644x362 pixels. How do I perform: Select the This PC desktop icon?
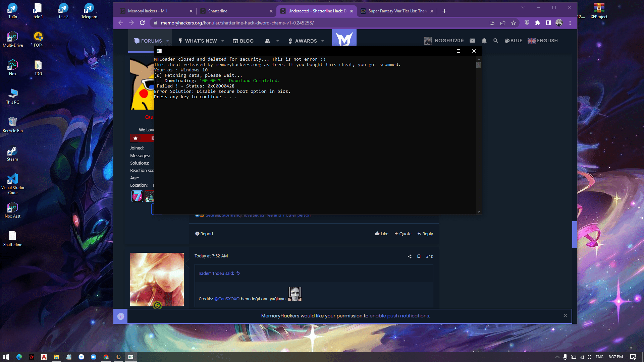click(13, 96)
